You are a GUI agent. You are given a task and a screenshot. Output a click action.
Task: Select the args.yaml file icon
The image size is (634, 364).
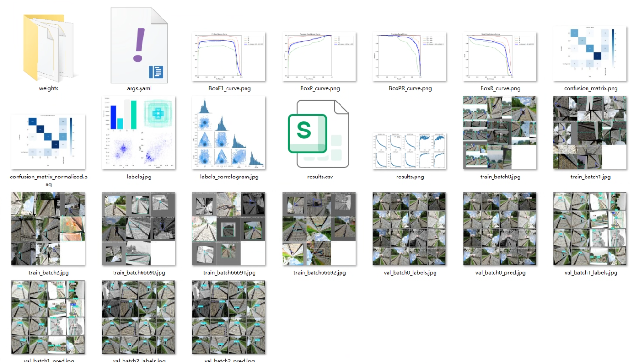click(x=139, y=45)
